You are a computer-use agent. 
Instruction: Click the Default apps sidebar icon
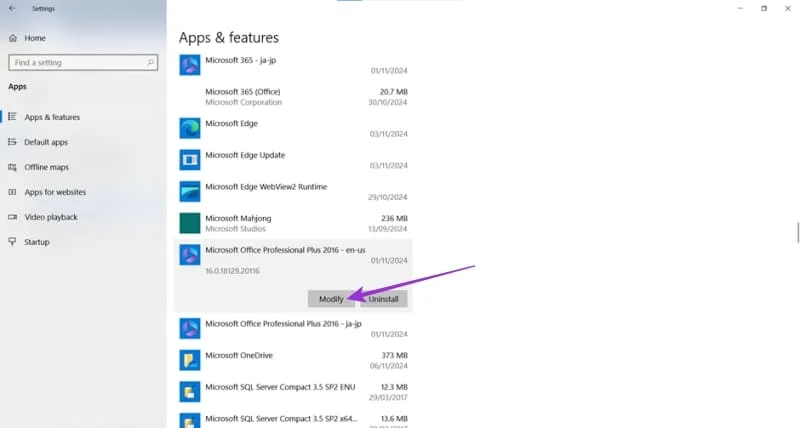pos(12,142)
